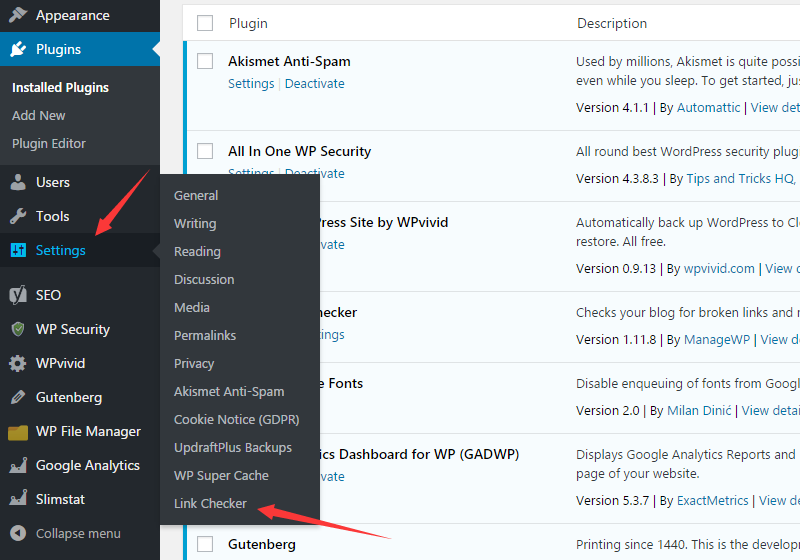Image resolution: width=800 pixels, height=560 pixels.
Task: Click the Slimstat chart icon
Action: [18, 498]
